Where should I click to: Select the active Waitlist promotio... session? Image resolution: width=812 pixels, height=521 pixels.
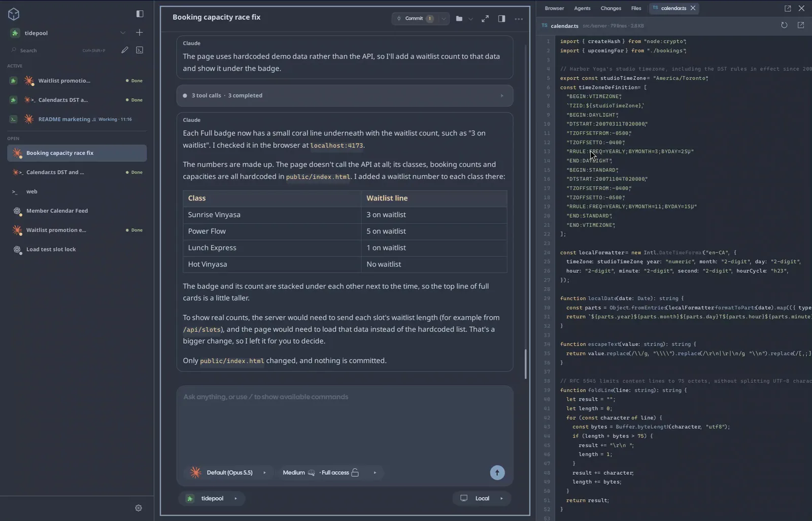tap(77, 81)
